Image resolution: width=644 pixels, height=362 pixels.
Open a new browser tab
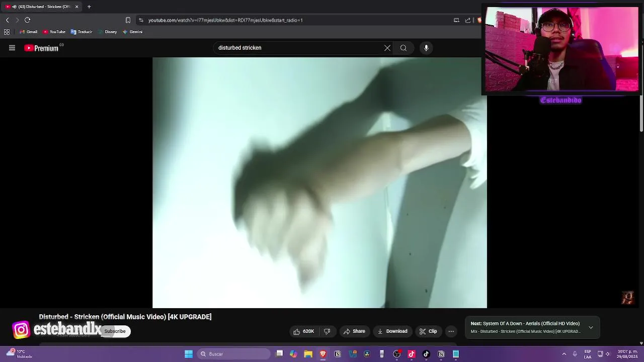tap(89, 7)
